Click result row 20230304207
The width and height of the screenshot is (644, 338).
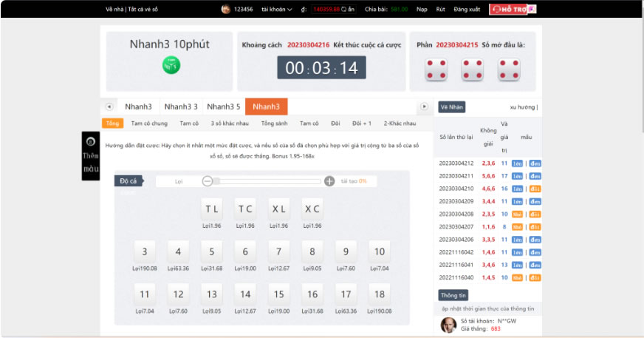point(490,227)
